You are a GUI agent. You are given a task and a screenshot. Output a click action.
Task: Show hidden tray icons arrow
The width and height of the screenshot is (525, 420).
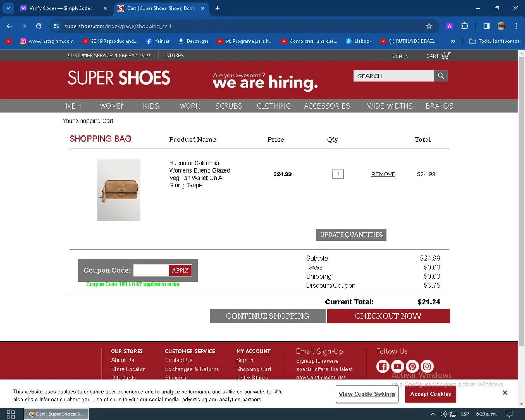click(433, 414)
